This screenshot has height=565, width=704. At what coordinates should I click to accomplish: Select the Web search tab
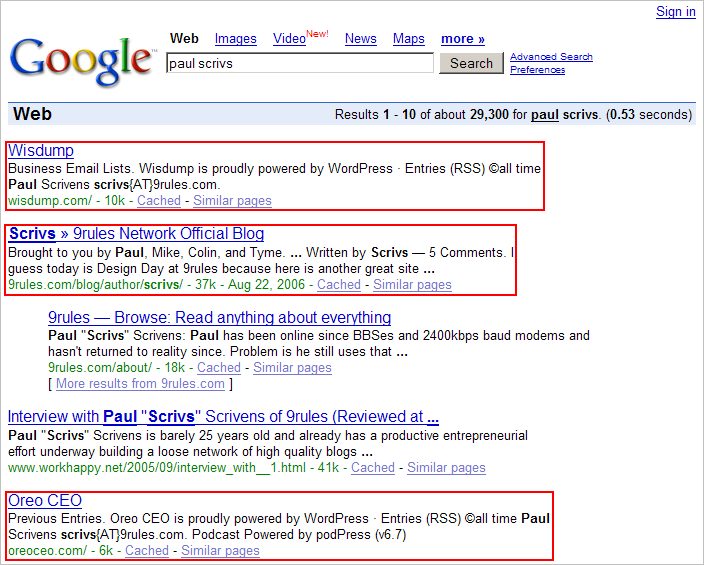click(x=184, y=39)
